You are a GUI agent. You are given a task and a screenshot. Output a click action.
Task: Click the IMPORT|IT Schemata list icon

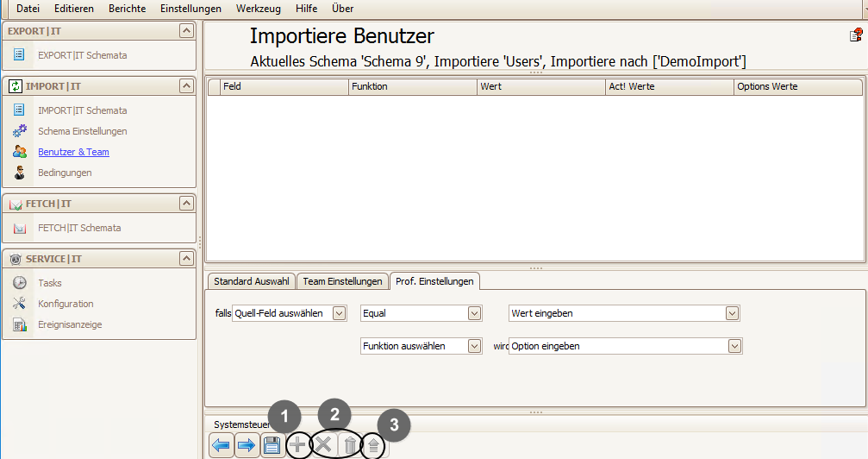[x=19, y=110]
